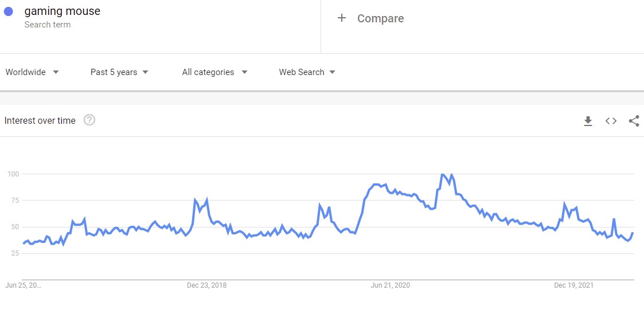Click the chart's highest peak at 100

[442, 174]
